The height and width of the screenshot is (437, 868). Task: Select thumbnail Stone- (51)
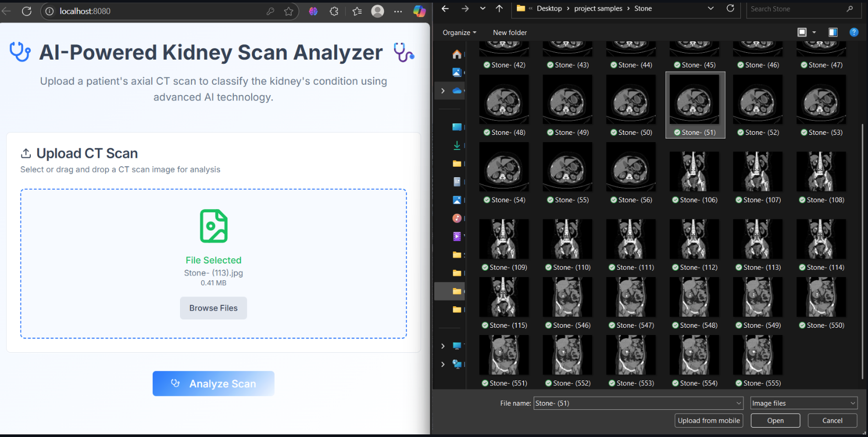coord(695,105)
